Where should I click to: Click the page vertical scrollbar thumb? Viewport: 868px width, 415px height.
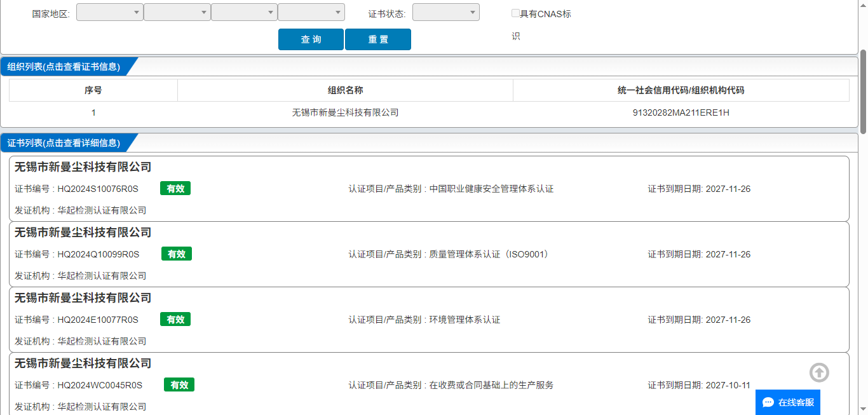tap(863, 92)
